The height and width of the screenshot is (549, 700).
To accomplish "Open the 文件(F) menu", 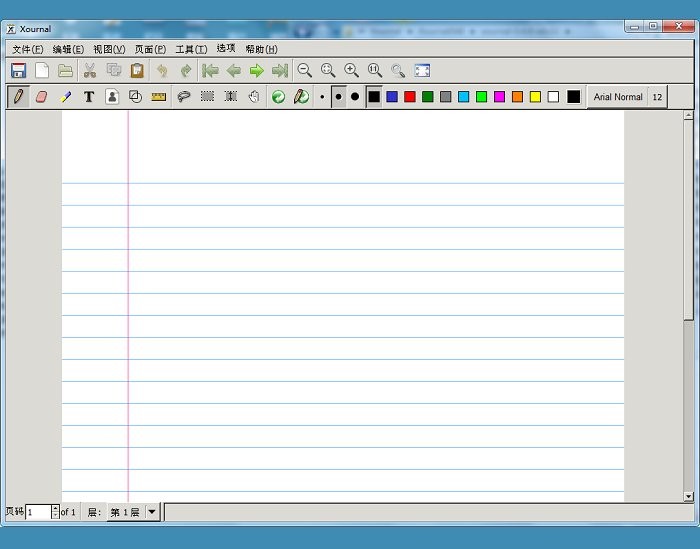I will click(27, 49).
